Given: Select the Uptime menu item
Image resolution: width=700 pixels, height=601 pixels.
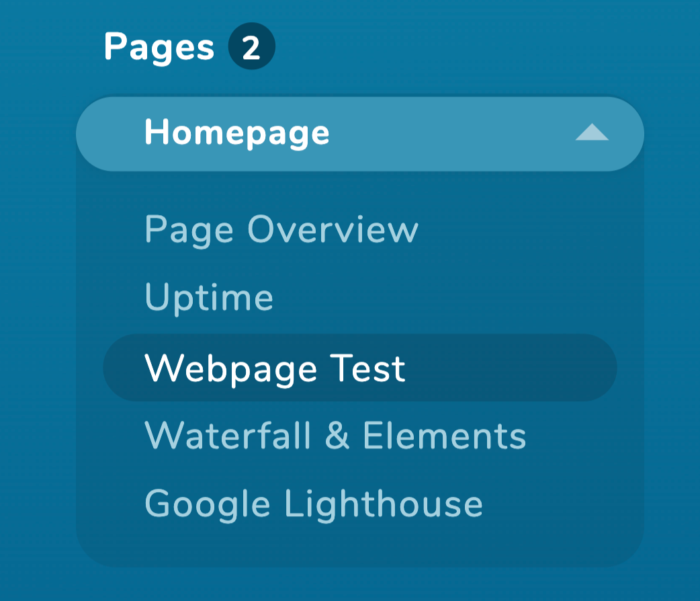Looking at the screenshot, I should (x=209, y=298).
